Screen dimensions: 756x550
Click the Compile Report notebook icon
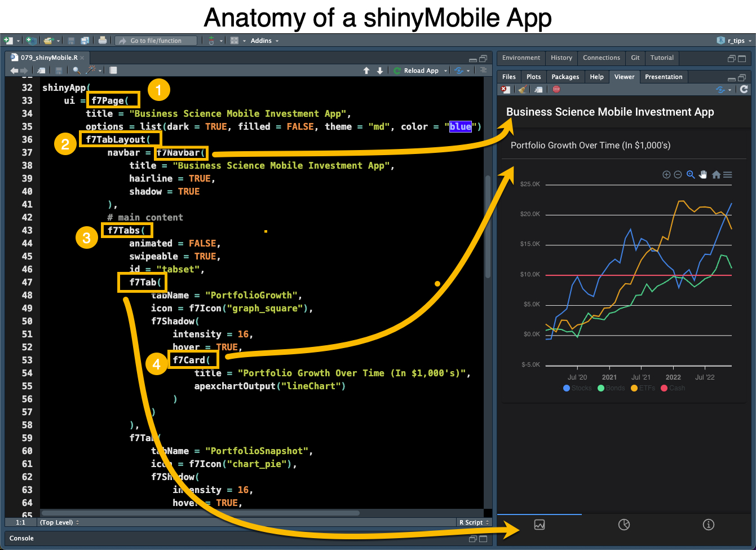(113, 71)
